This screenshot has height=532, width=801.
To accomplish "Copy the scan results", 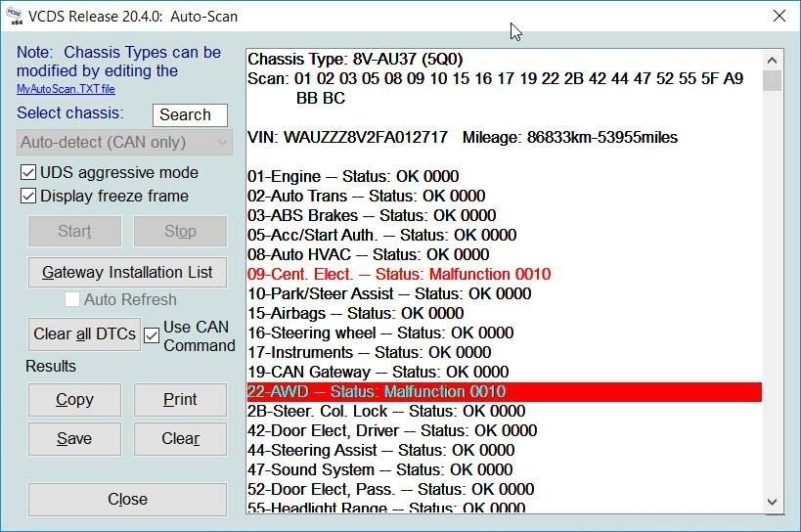I will pyautogui.click(x=74, y=399).
